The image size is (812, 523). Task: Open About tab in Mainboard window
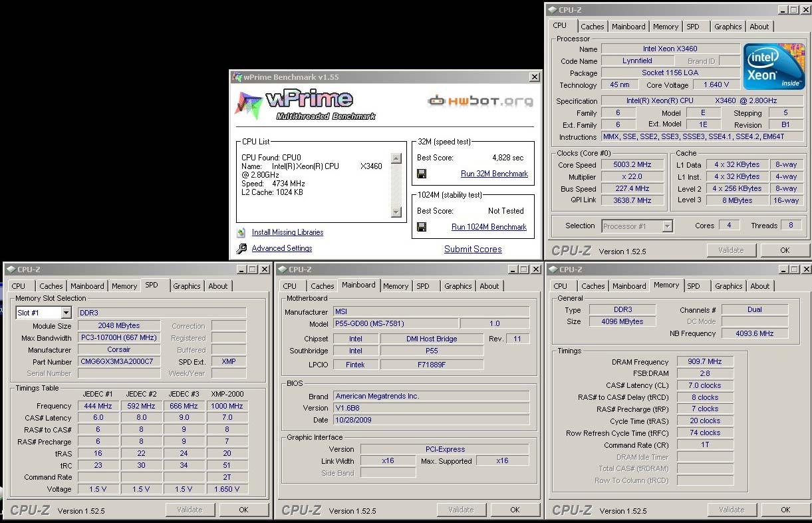[x=489, y=286]
